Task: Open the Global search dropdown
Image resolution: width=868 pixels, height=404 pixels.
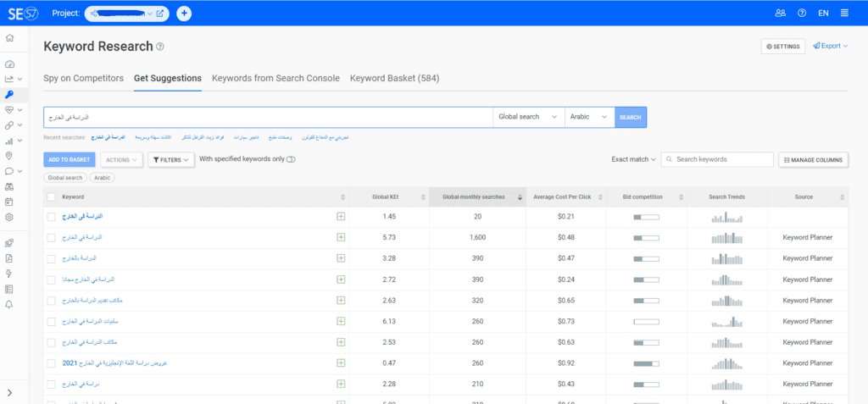Action: point(528,118)
